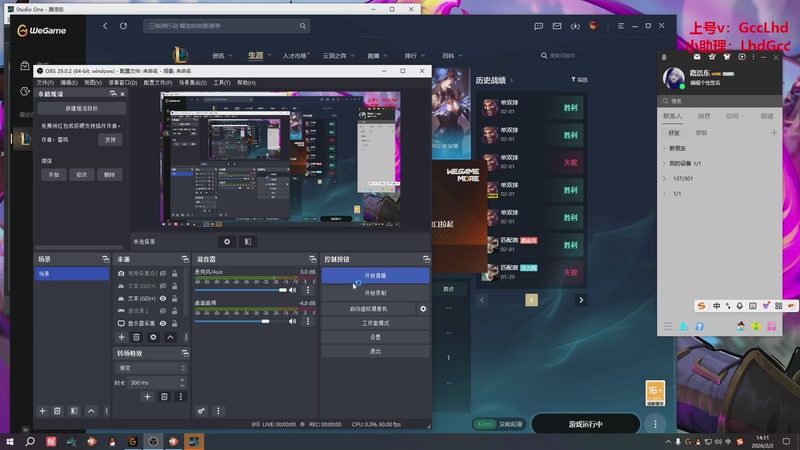The width and height of the screenshot is (800, 450).
Task: Add a new scene in the 场景 panel
Action: point(42,411)
